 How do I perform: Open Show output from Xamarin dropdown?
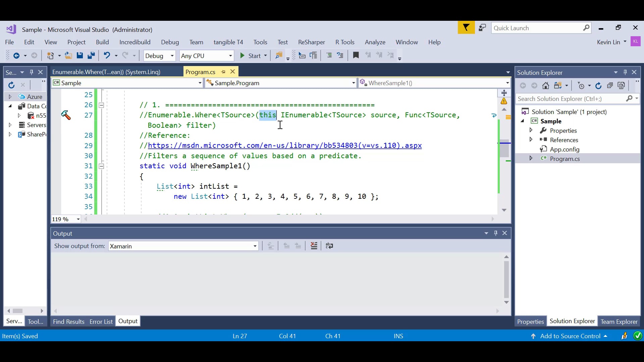255,246
